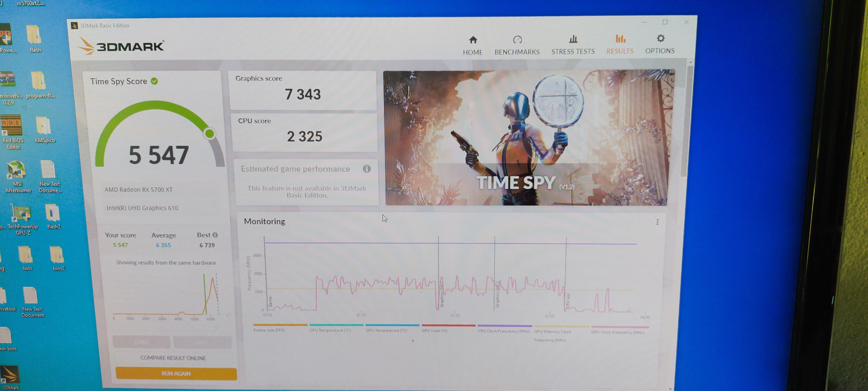Image resolution: width=868 pixels, height=391 pixels.
Task: Open Monitoring three-dot options menu
Action: (657, 222)
